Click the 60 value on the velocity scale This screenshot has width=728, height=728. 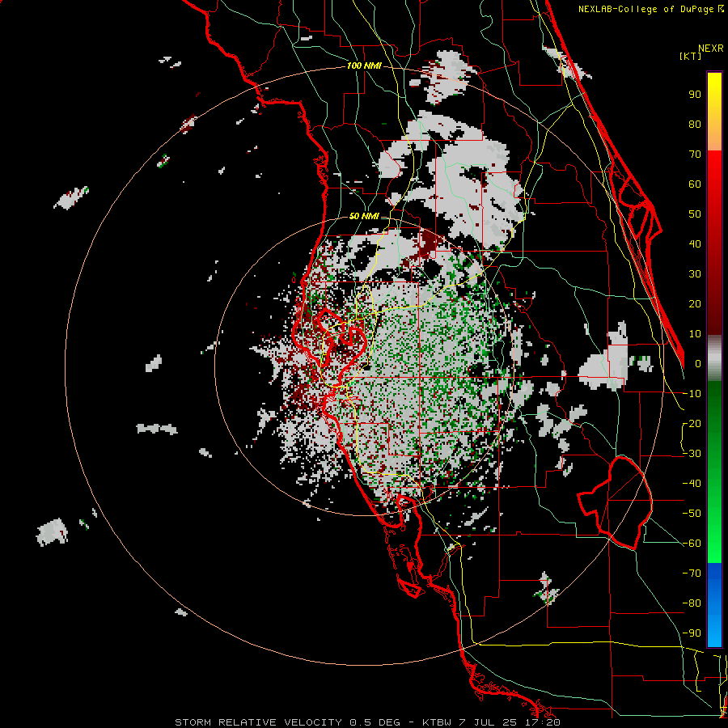(x=695, y=184)
